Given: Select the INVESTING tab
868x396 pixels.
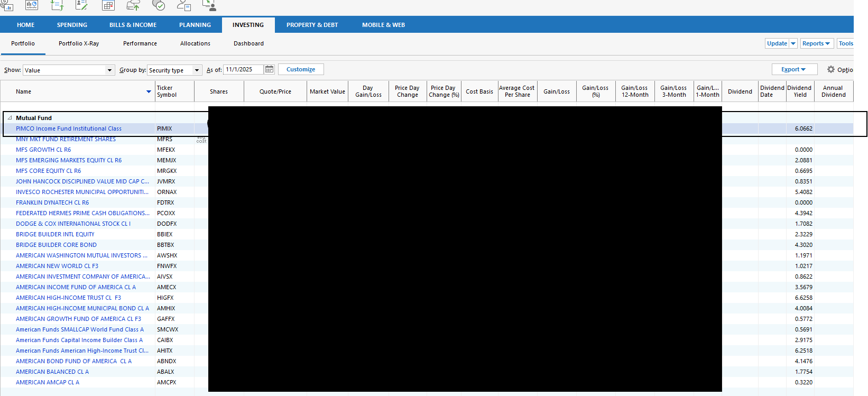Looking at the screenshot, I should tap(248, 25).
